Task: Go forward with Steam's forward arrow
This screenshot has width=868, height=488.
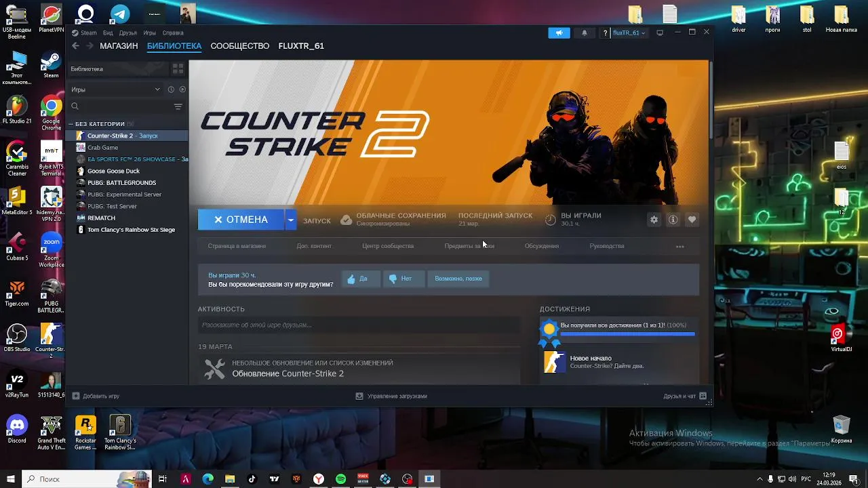Action: 90,46
